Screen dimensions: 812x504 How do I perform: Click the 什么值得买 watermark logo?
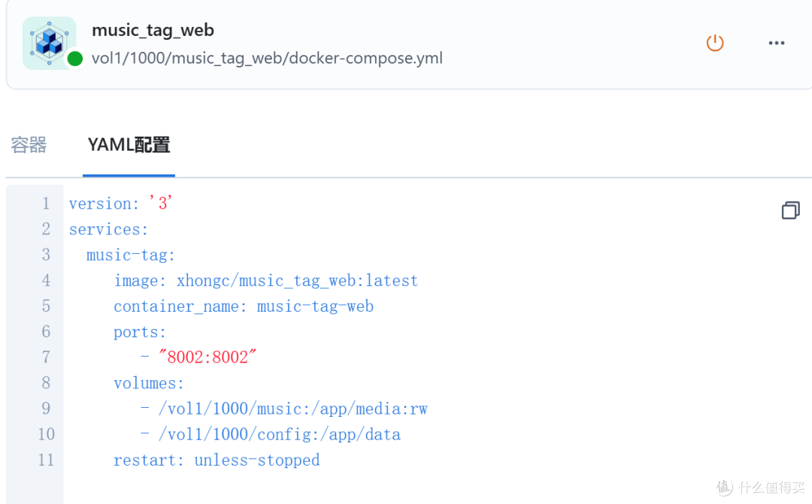coord(761,487)
